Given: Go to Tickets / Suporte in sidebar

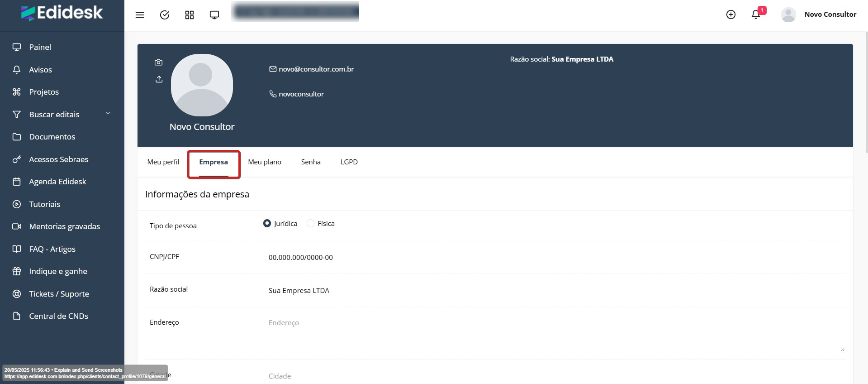Looking at the screenshot, I should click(59, 294).
